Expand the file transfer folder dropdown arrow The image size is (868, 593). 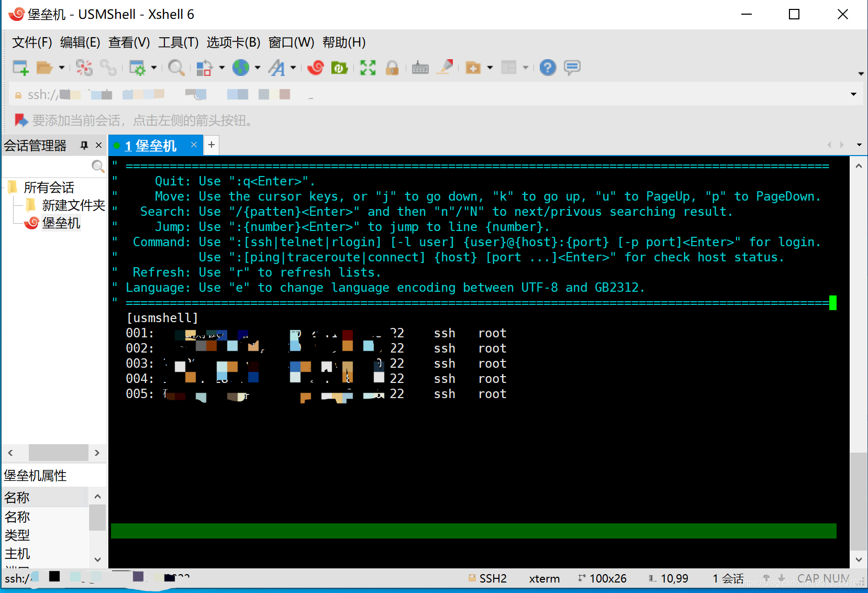(490, 68)
